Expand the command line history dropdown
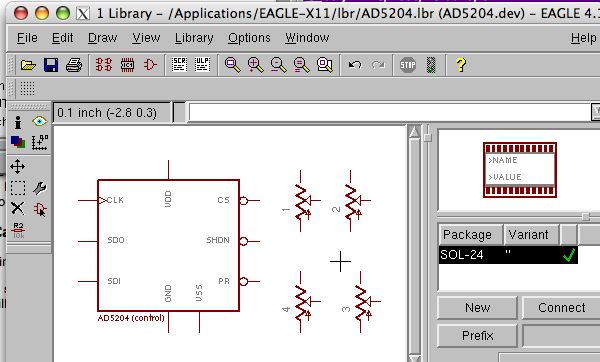Screen dimensions: 600x362 [x=595, y=112]
